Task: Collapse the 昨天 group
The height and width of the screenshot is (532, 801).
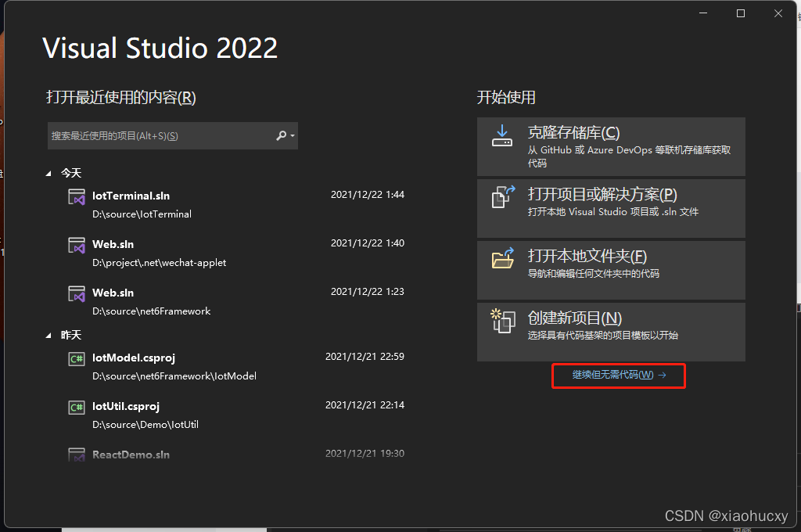Action: click(x=48, y=336)
